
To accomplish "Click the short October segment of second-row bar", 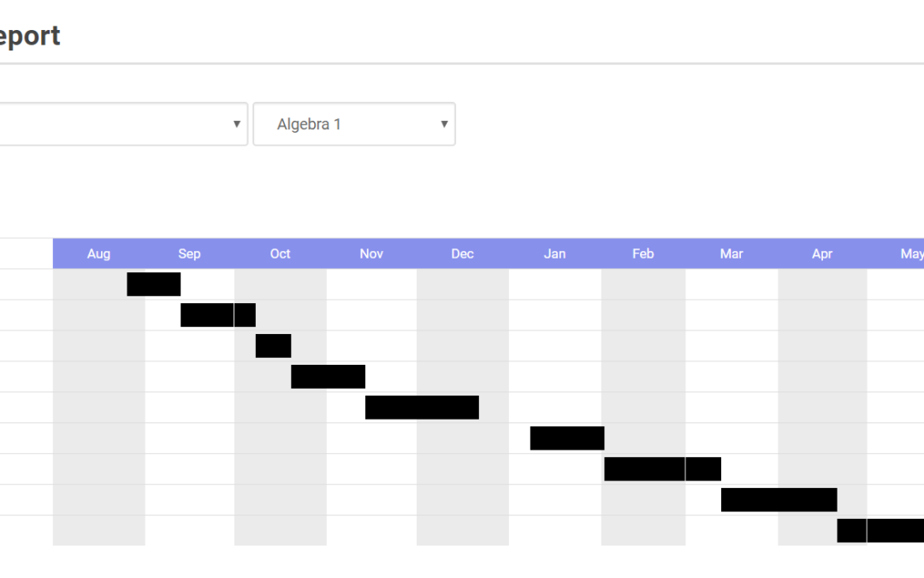I will pyautogui.click(x=246, y=315).
